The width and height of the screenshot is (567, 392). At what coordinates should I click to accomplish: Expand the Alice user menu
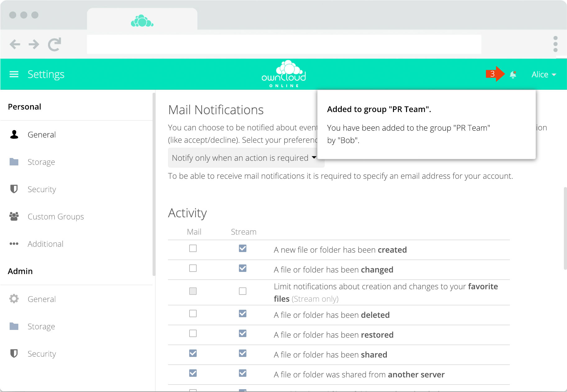click(543, 74)
